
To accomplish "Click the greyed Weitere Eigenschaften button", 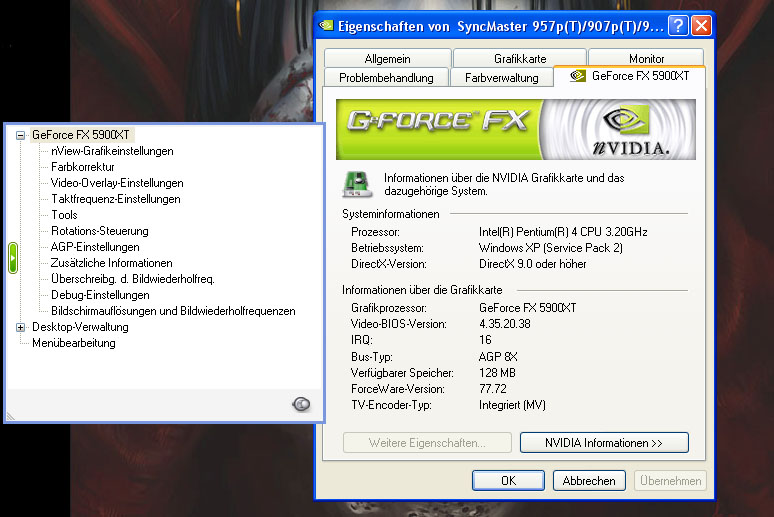I will (x=427, y=443).
